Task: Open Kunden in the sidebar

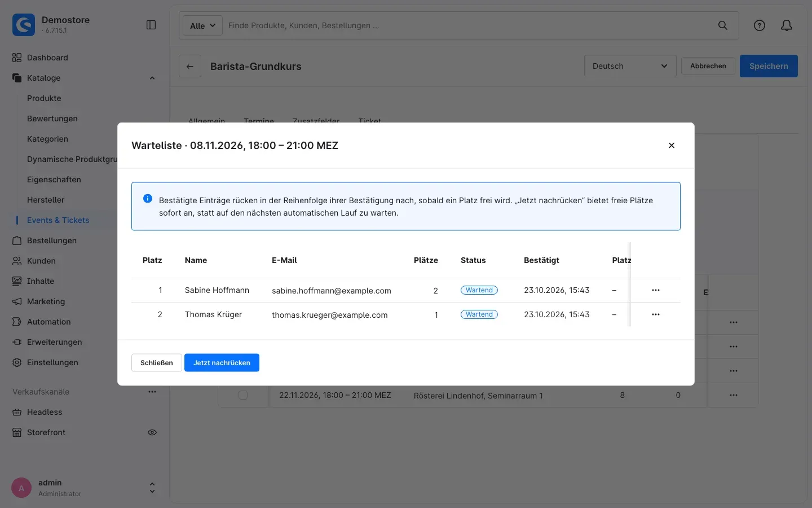Action: (x=41, y=261)
